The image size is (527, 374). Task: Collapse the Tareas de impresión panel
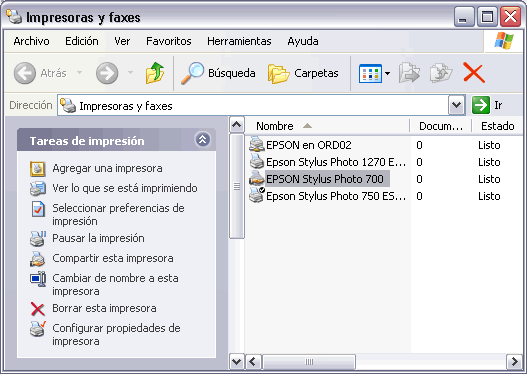(203, 139)
